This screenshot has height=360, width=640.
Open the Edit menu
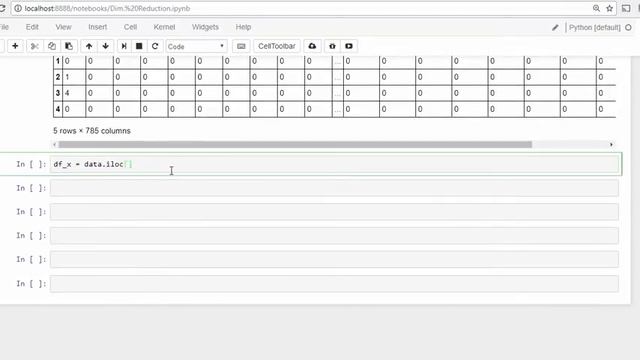tap(32, 27)
